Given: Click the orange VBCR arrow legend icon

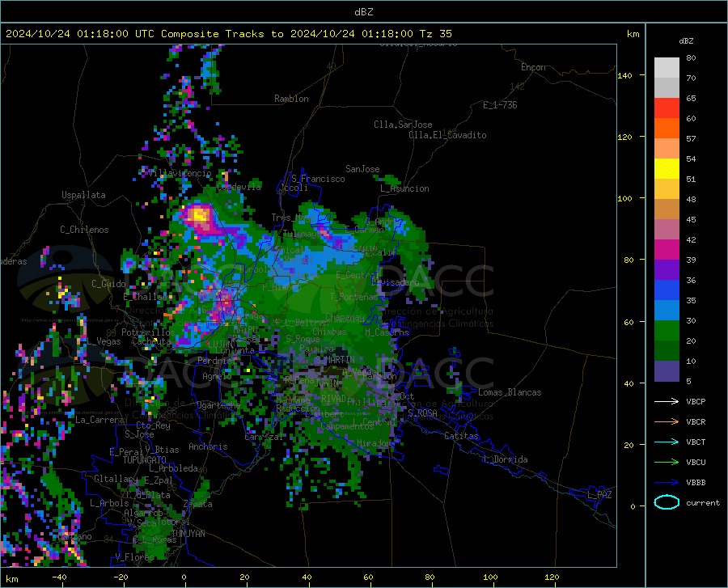Looking at the screenshot, I should [667, 422].
